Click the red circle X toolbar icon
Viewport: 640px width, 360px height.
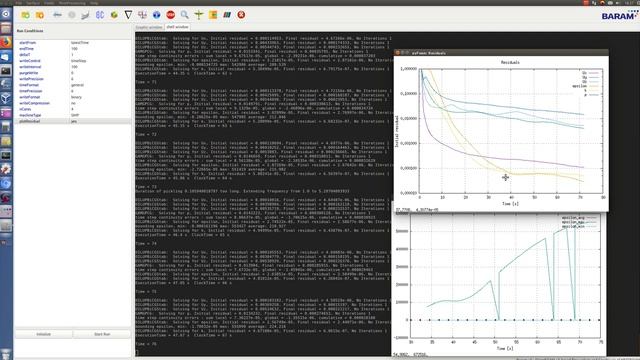pos(241,15)
